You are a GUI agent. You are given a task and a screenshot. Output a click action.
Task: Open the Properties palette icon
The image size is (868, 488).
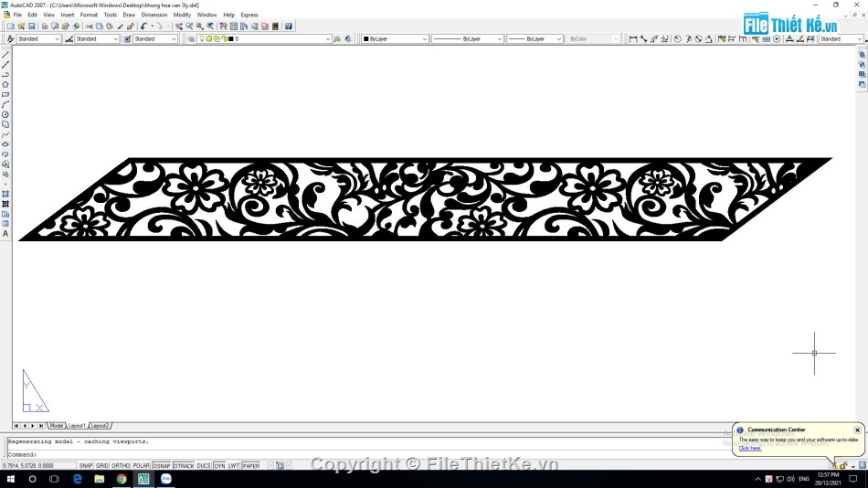tap(223, 26)
